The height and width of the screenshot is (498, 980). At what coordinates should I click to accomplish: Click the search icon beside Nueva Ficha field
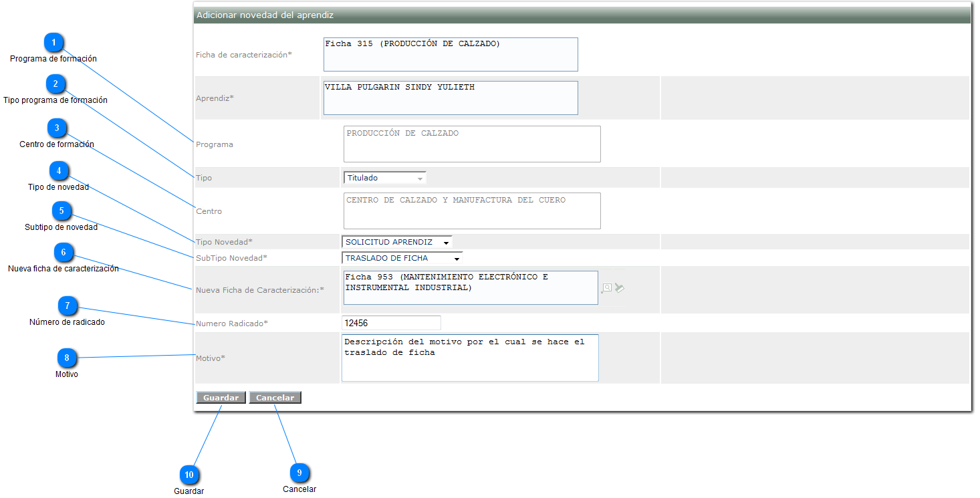(606, 288)
